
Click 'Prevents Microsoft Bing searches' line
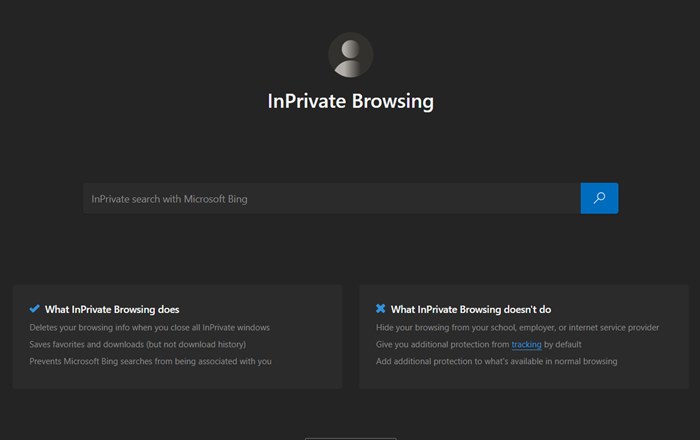[x=150, y=361]
